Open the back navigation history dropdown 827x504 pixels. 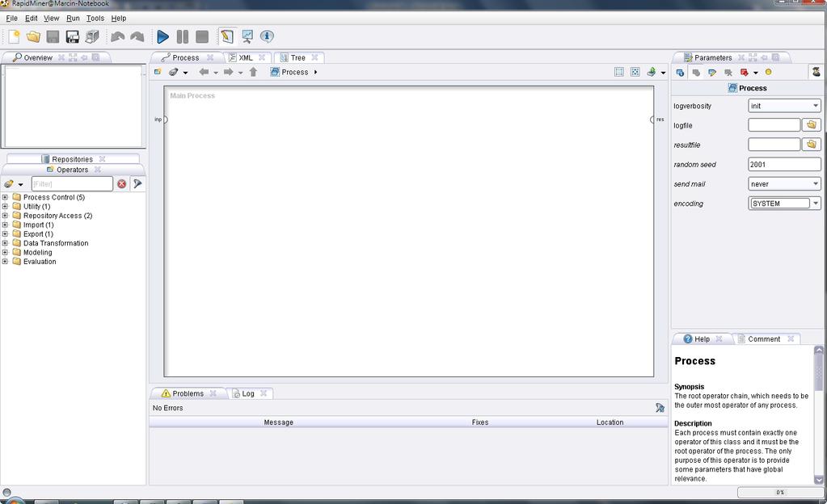[216, 73]
